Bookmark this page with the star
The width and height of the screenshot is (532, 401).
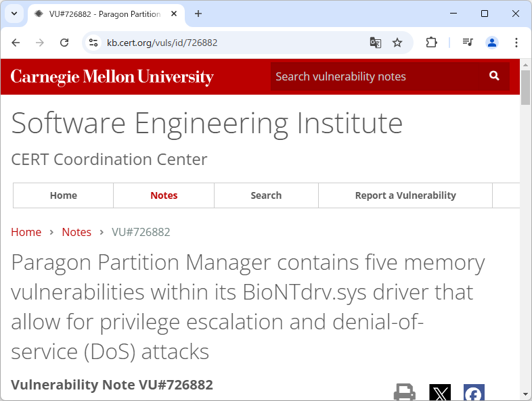(397, 43)
